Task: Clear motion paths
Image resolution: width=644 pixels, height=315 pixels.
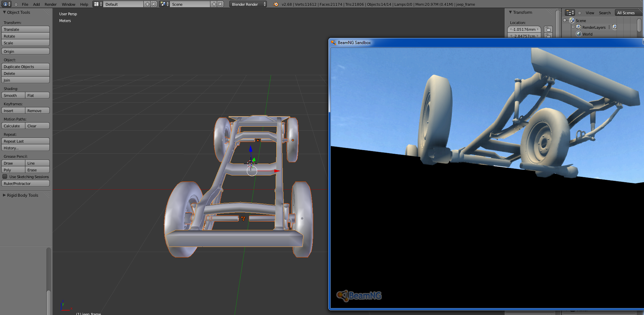Action: (38, 126)
